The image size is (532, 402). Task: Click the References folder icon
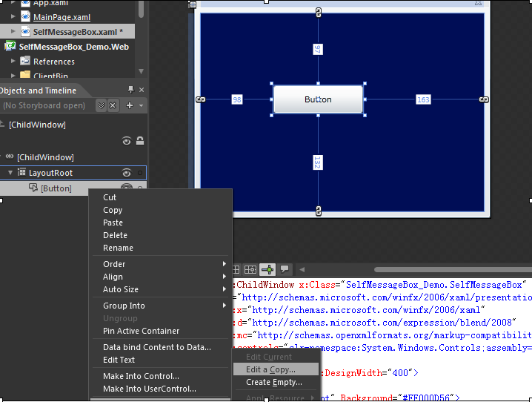24,62
